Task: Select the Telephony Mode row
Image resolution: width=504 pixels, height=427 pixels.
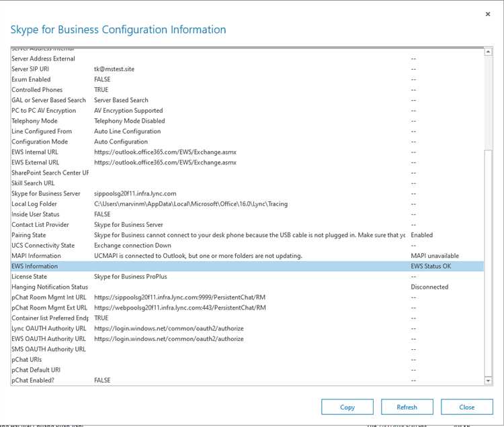Action: pyautogui.click(x=247, y=121)
